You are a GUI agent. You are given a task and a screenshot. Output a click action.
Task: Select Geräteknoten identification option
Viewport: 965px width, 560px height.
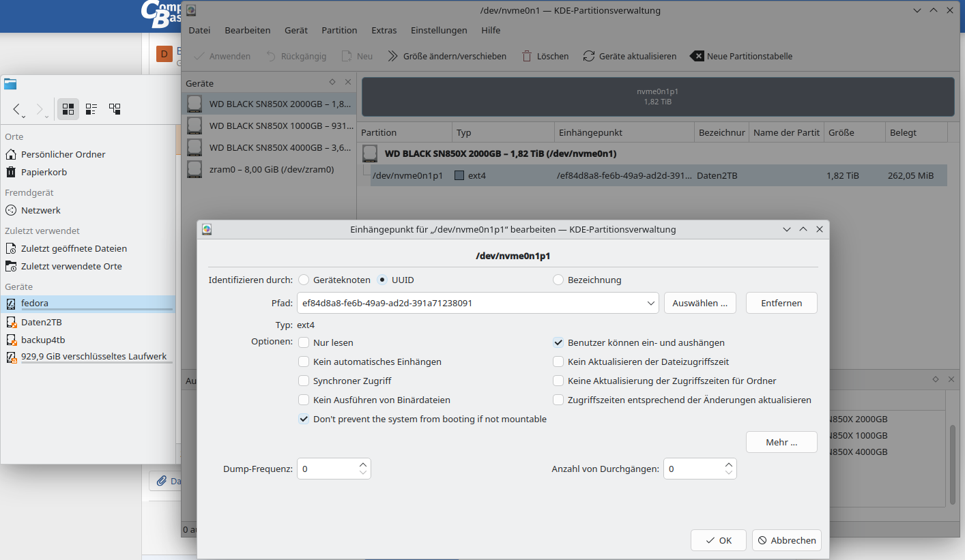pyautogui.click(x=334, y=280)
